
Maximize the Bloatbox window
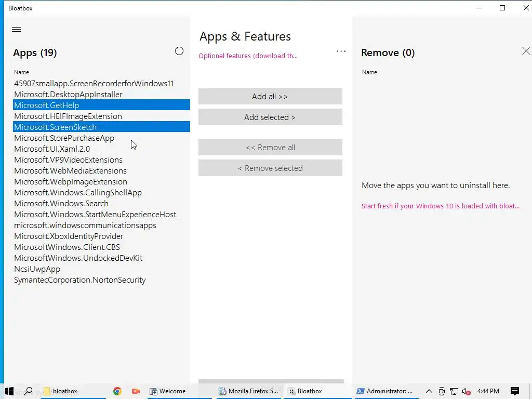pyautogui.click(x=502, y=8)
